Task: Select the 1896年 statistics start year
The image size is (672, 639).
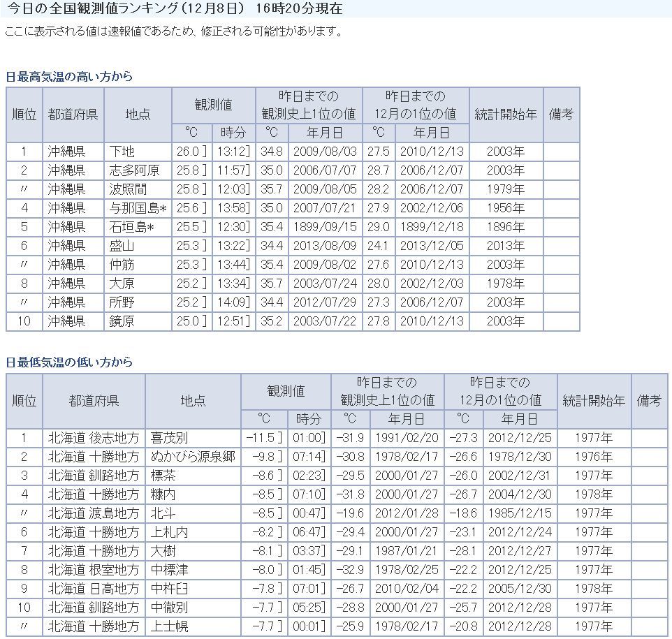Action: 506,227
